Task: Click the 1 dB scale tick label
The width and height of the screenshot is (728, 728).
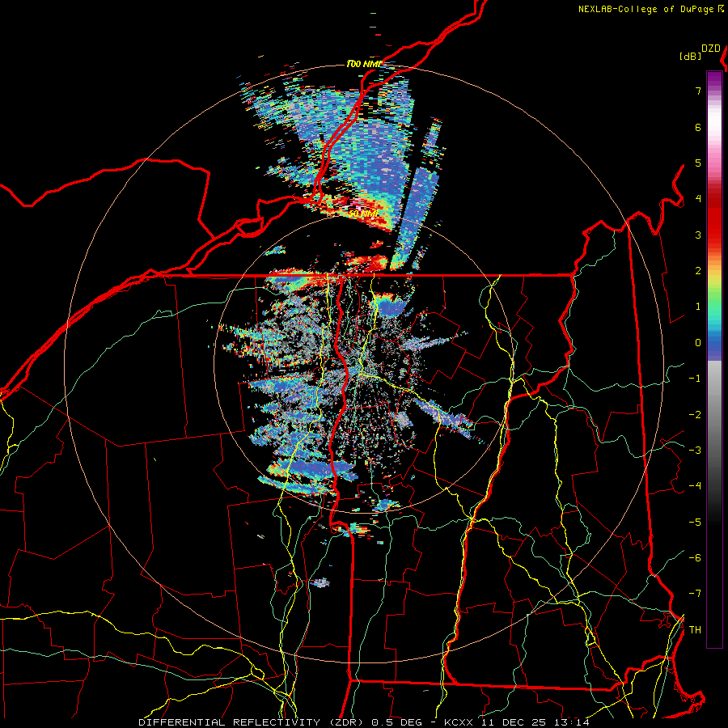Action: (x=698, y=307)
